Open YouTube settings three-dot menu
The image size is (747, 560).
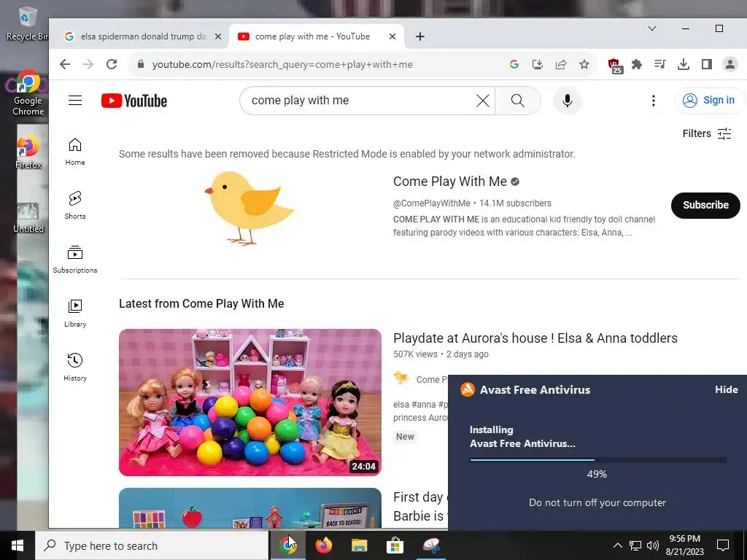pos(653,101)
